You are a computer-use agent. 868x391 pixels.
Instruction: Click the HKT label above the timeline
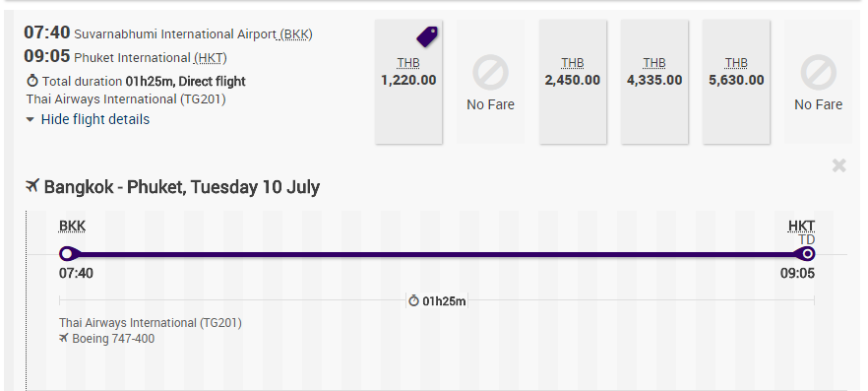click(x=801, y=226)
